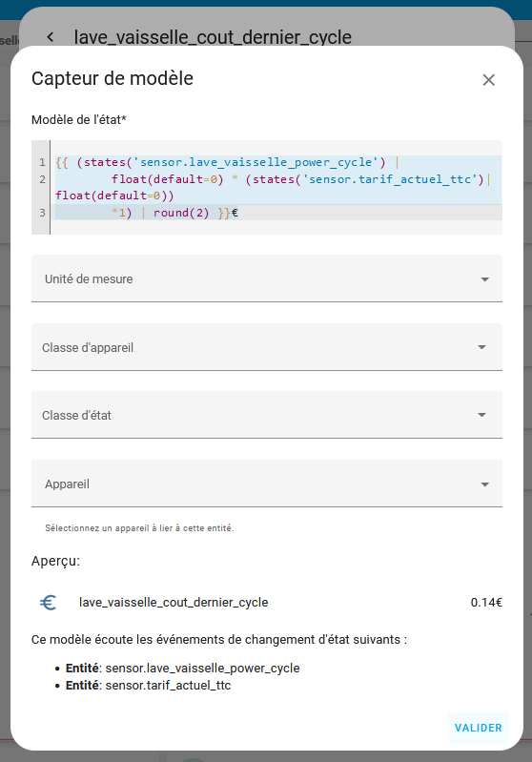Click inside the Appareil field
Screen dimensions: 532x762
267,484
